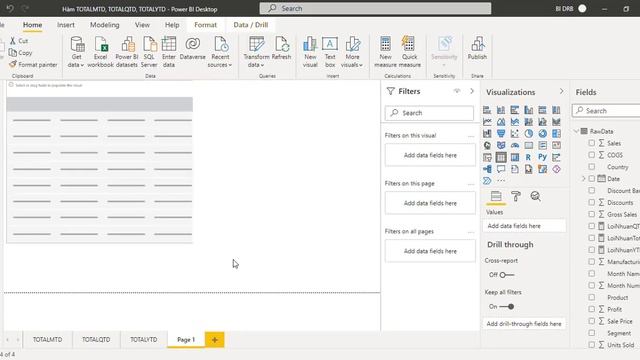The image size is (640, 360).
Task: Open the Fields well tab icon
Action: pyautogui.click(x=496, y=196)
